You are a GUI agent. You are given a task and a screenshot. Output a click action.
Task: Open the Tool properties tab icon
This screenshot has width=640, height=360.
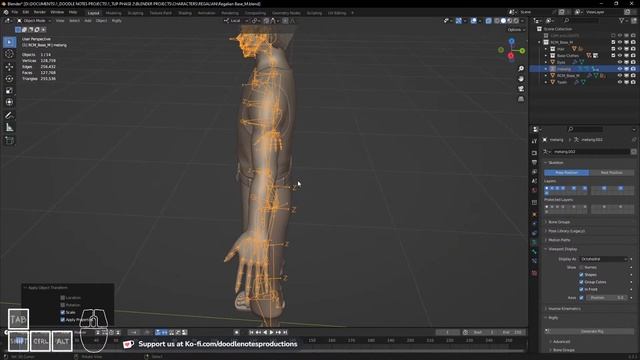534,141
